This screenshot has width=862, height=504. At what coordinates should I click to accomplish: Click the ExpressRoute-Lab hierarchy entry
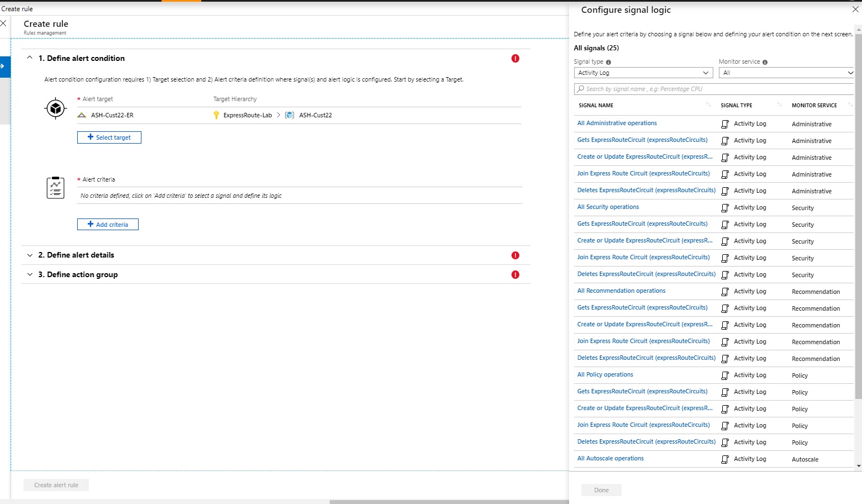(248, 115)
